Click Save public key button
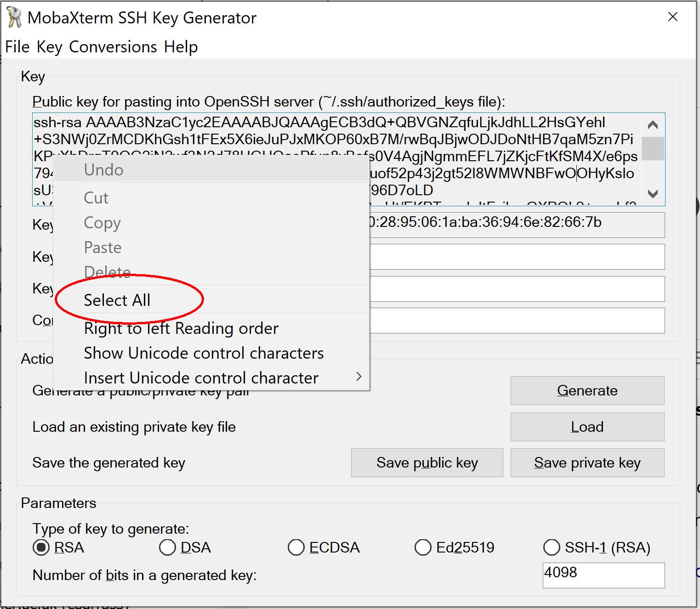Viewport: 700px width, 609px height. point(427,462)
